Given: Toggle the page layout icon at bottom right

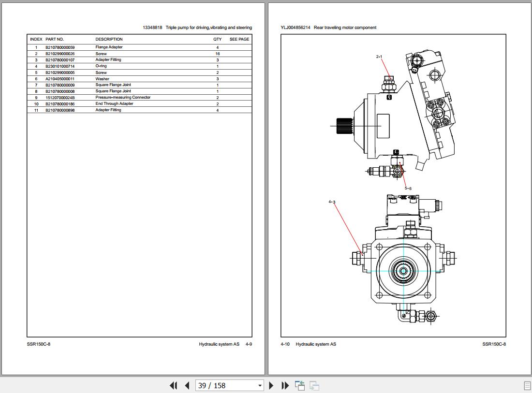Looking at the screenshot, I should coord(527,386).
